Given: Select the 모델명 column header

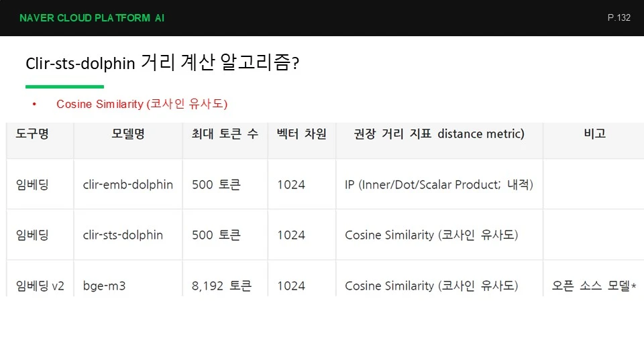Looking at the screenshot, I should [128, 134].
